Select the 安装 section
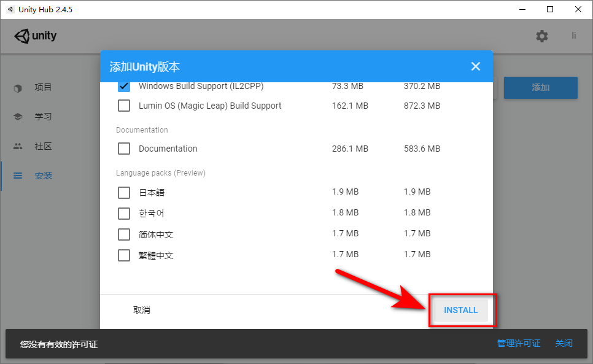593x364 pixels. (44, 176)
